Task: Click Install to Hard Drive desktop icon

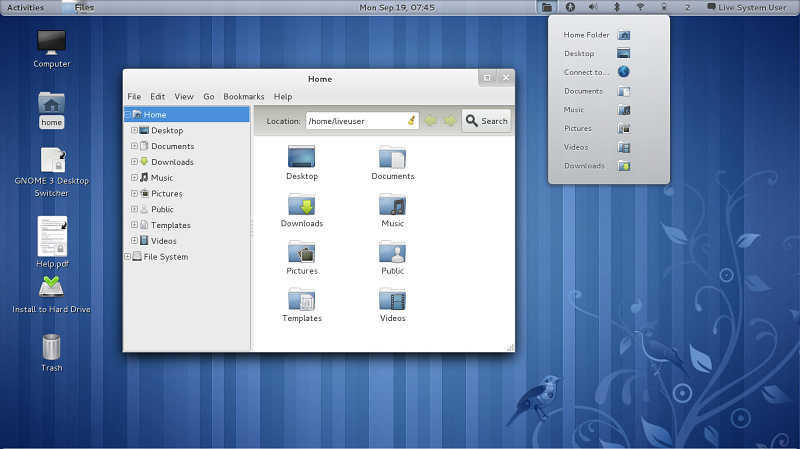Action: pos(52,289)
